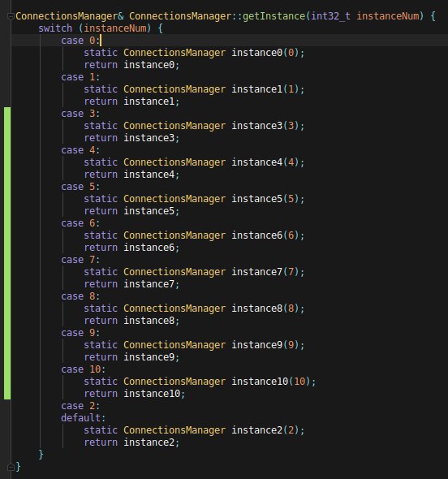Click the line 'return instance3;'
448x479 pixels.
point(131,138)
